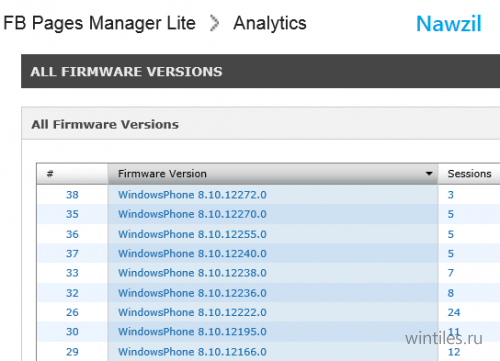Image resolution: width=500 pixels, height=361 pixels.
Task: Open WindowsPhone 8.10.12272.0 firmware link
Action: (x=192, y=195)
